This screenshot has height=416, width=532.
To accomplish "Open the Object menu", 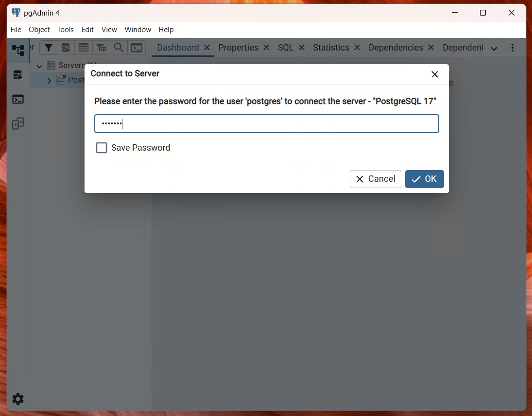I will pos(39,30).
